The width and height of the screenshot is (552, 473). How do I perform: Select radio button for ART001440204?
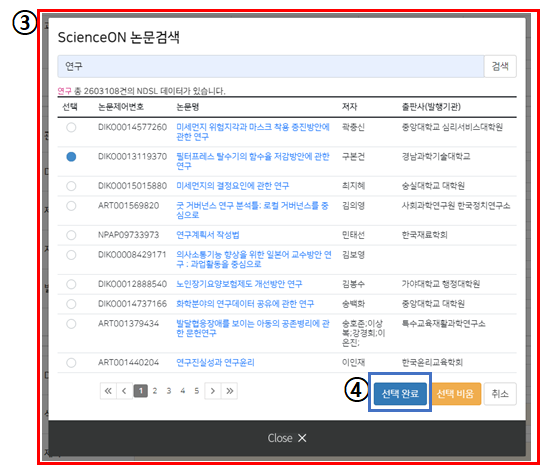pyautogui.click(x=71, y=362)
